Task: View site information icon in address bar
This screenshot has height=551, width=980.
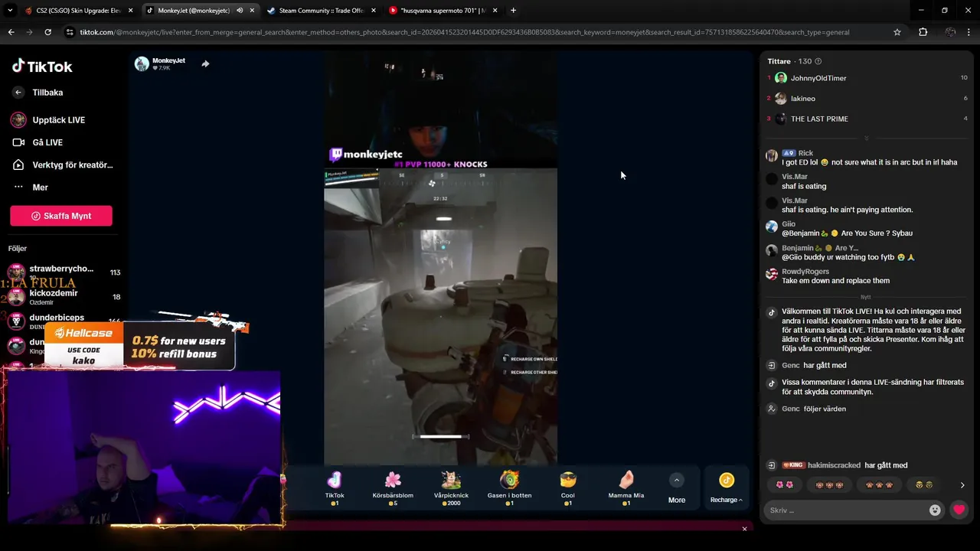Action: 70,32
